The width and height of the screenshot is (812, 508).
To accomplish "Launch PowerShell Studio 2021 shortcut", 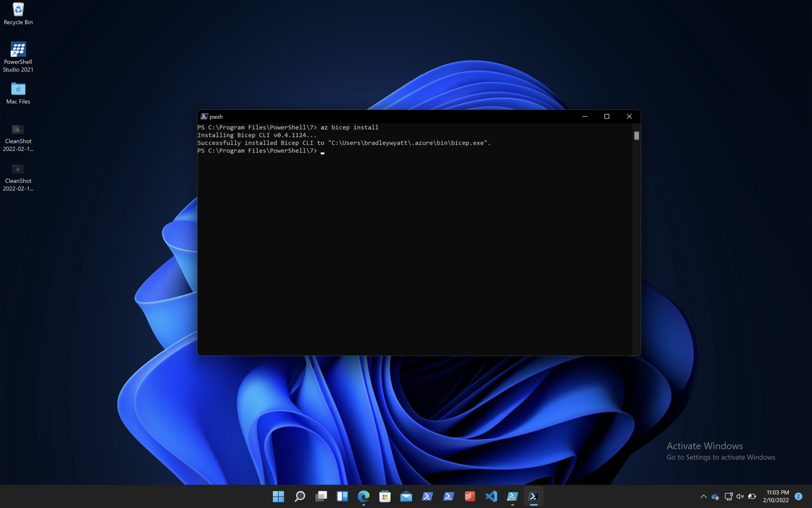I will [18, 57].
